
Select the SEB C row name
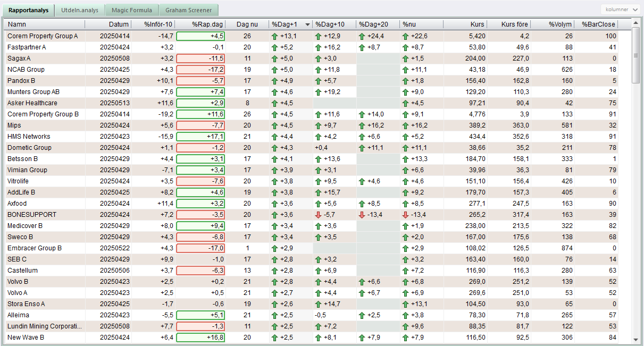(16, 259)
